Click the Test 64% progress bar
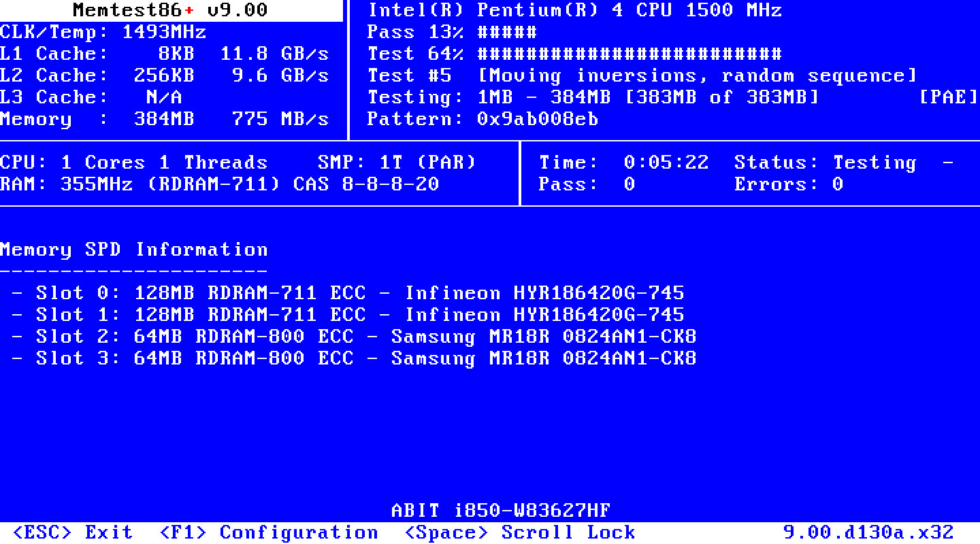The width and height of the screenshot is (980, 544). click(x=630, y=54)
